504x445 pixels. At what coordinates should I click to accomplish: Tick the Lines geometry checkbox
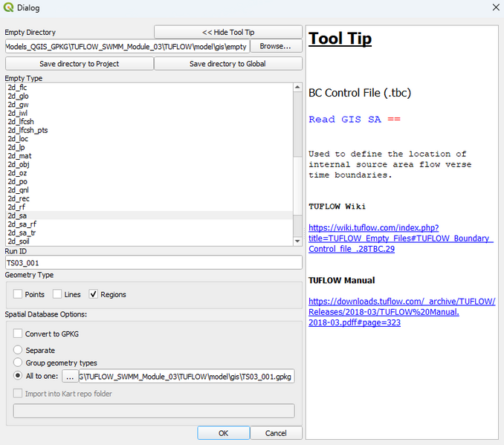[x=57, y=294]
